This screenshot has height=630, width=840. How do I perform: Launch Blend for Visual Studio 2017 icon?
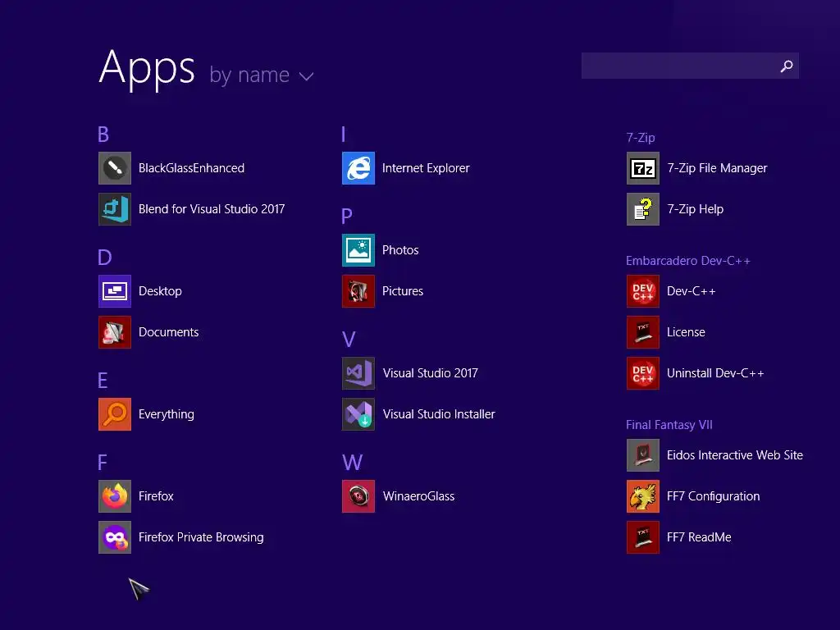(115, 209)
